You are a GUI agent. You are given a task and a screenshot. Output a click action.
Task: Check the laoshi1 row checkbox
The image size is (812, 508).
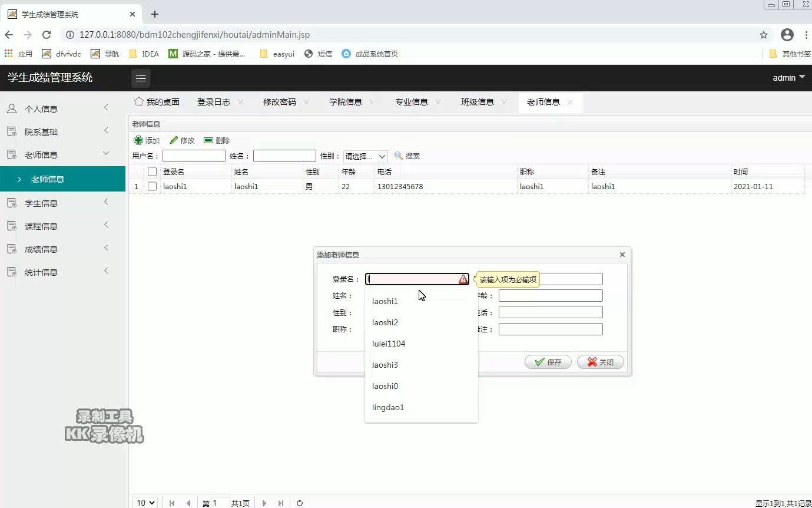(153, 186)
